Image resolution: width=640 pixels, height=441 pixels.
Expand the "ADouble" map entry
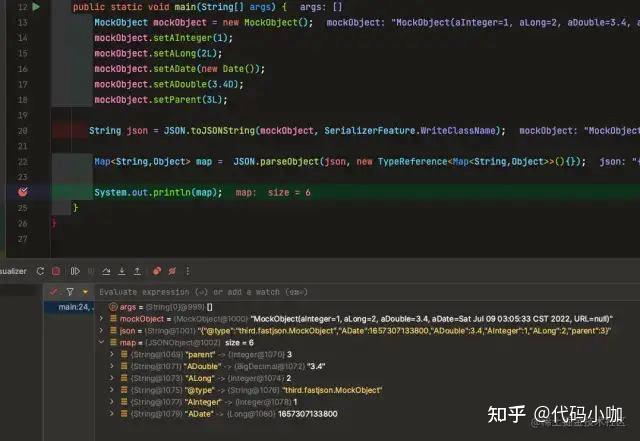tap(112, 366)
